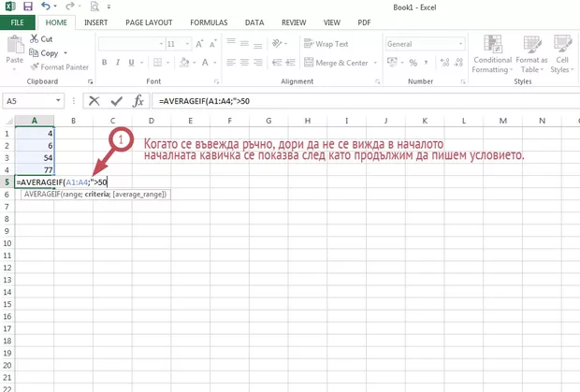Click the Percent Style icon
Viewport: 580px width, 392px height.
(413, 63)
